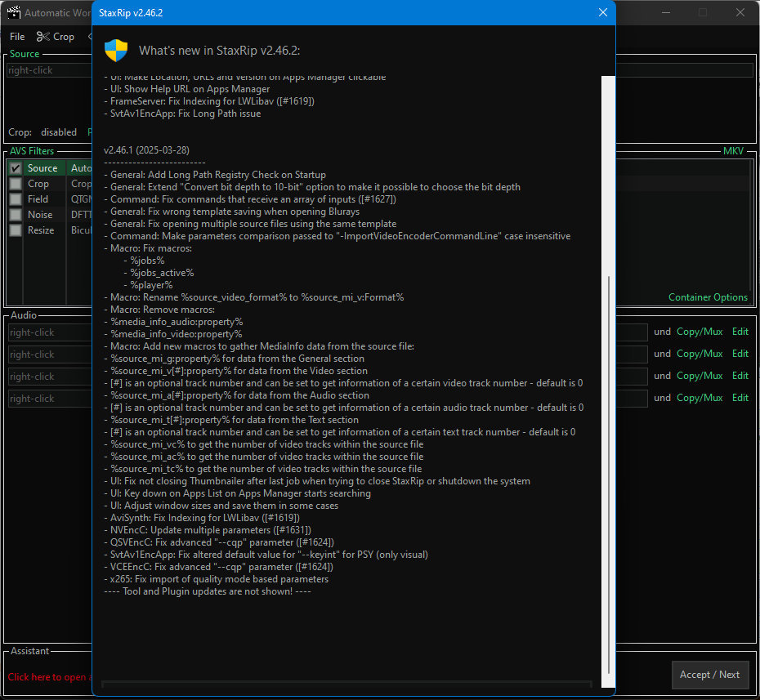Click 'General: Fix wrong template saving when opening Blurays'
Viewport: 760px width, 700px height.
tap(232, 212)
